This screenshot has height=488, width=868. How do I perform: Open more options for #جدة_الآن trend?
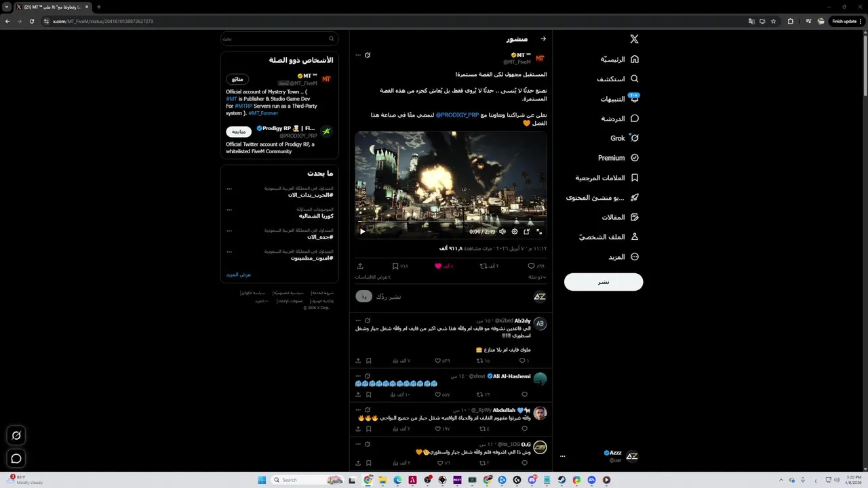pos(229,230)
